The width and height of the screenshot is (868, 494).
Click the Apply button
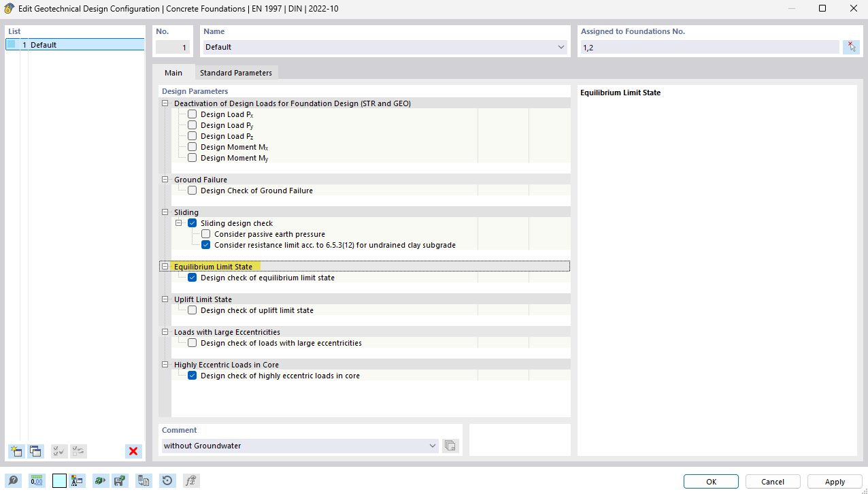pos(835,482)
